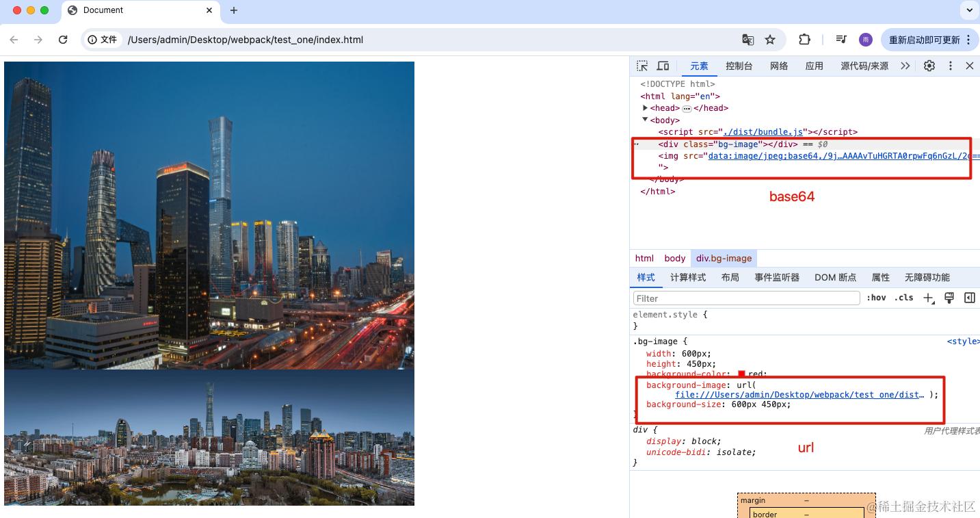980x518 pixels.
Task: Open the red background-color swatch
Action: point(741,374)
